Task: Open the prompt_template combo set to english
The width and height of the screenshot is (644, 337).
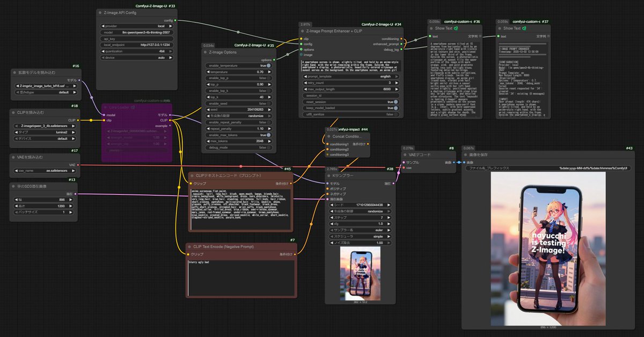Action: (x=351, y=77)
